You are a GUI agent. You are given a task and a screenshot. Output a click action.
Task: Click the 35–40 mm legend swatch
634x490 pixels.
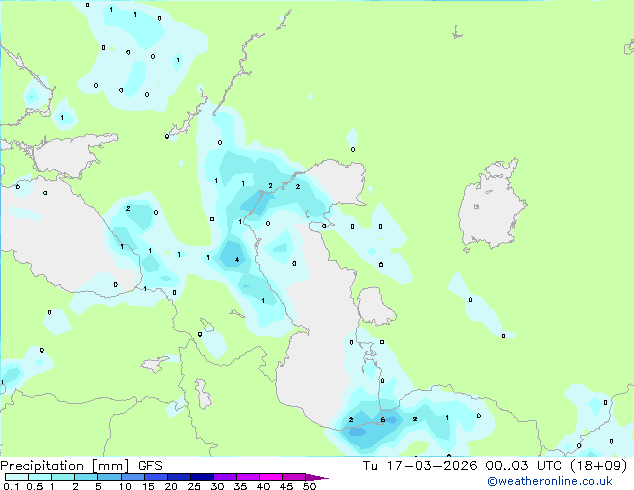(x=247, y=477)
